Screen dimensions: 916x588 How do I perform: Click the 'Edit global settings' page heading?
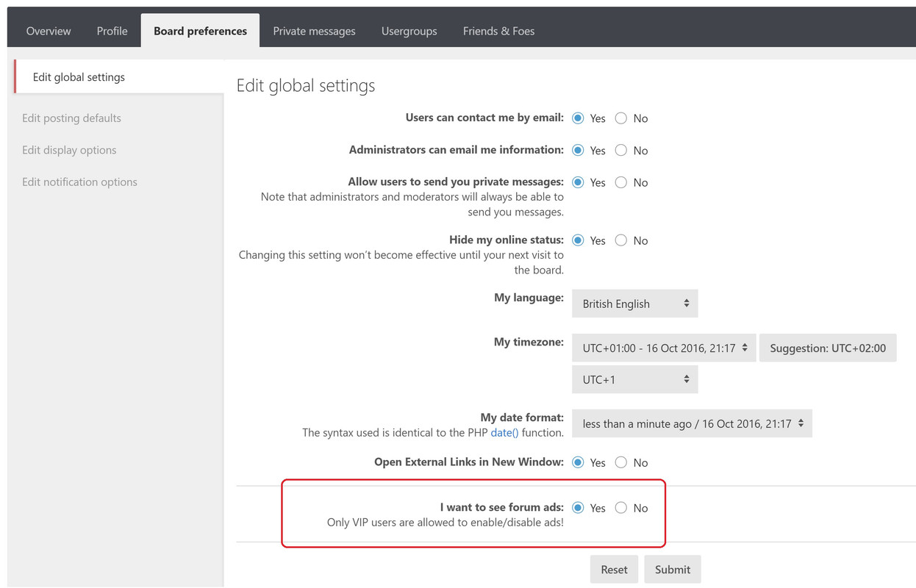306,86
